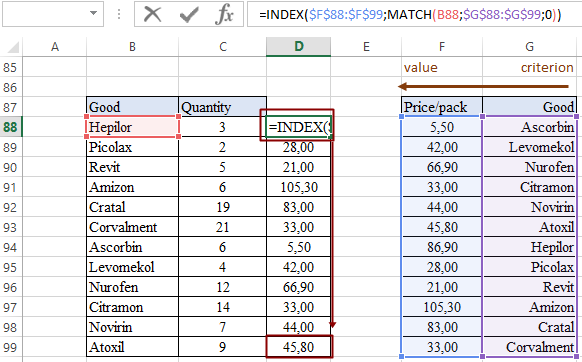The height and width of the screenshot is (362, 582).
Task: Open the Name Box dropdown arrow
Action: coord(93,13)
